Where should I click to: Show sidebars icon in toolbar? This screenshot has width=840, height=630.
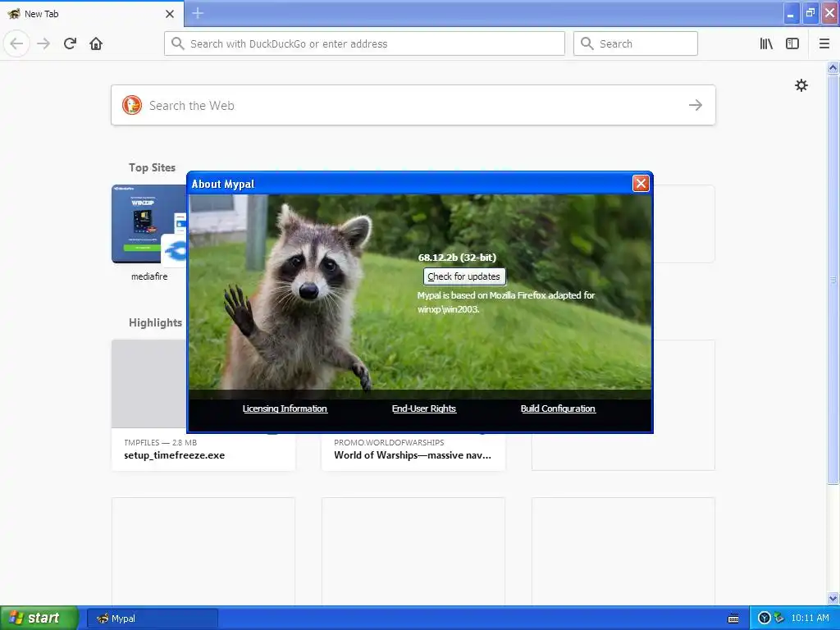pos(792,43)
